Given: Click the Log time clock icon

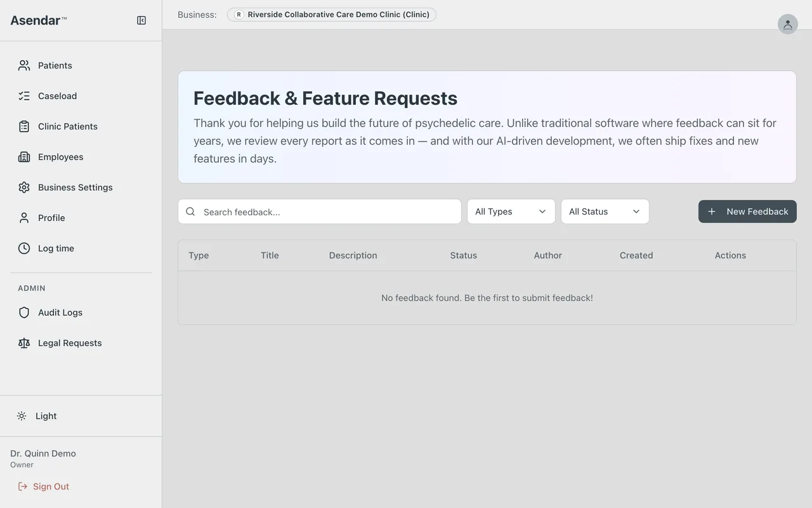Looking at the screenshot, I should click(24, 248).
